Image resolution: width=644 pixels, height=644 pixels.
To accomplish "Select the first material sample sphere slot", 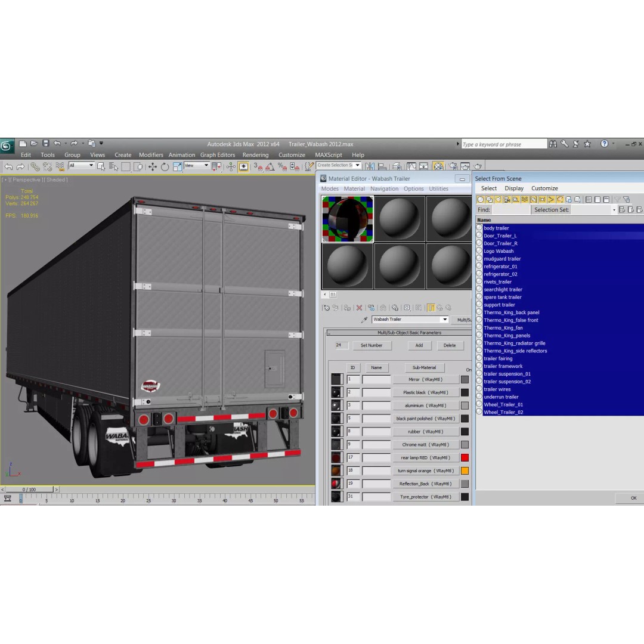I will coord(348,219).
